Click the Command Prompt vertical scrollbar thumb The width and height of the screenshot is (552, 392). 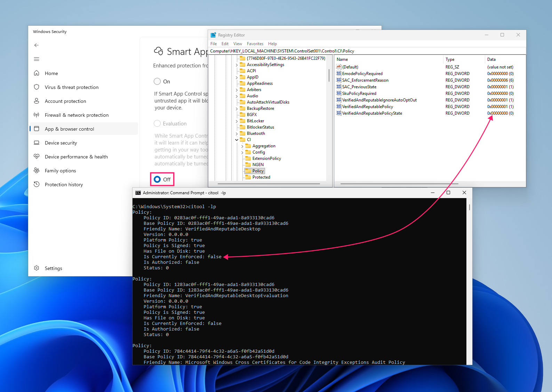coord(469,207)
